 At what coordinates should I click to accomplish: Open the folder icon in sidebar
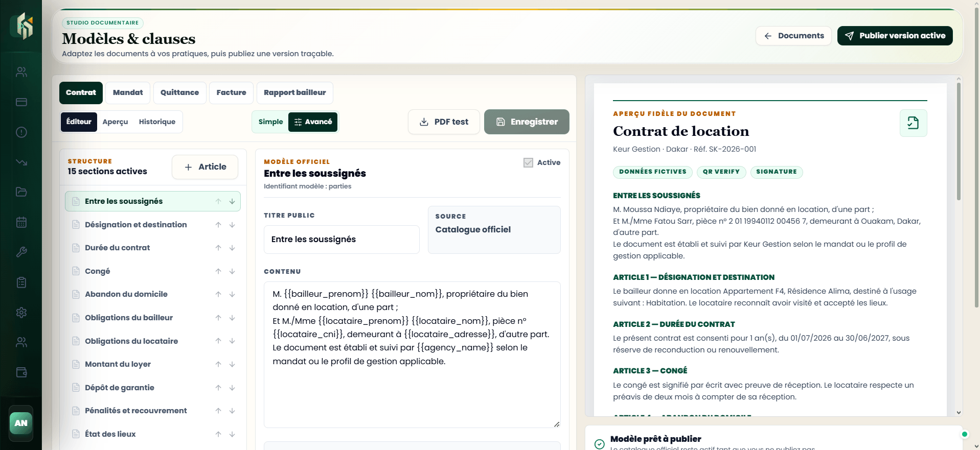click(21, 192)
